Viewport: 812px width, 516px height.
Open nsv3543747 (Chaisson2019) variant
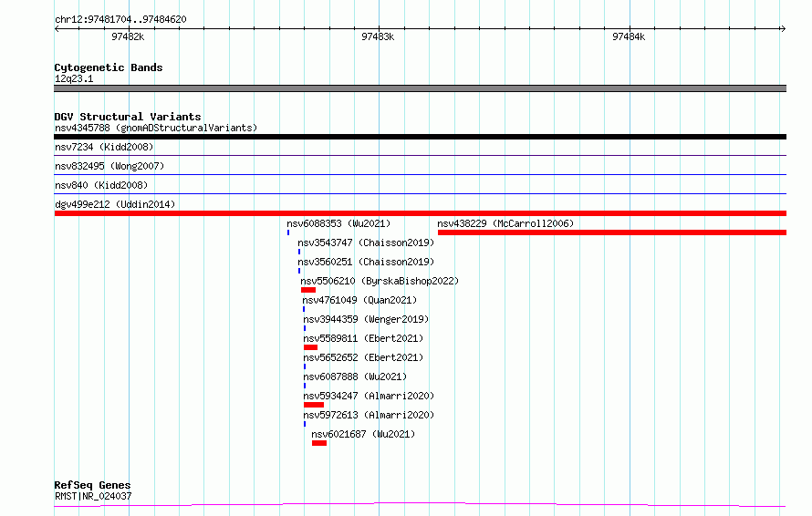pos(366,243)
